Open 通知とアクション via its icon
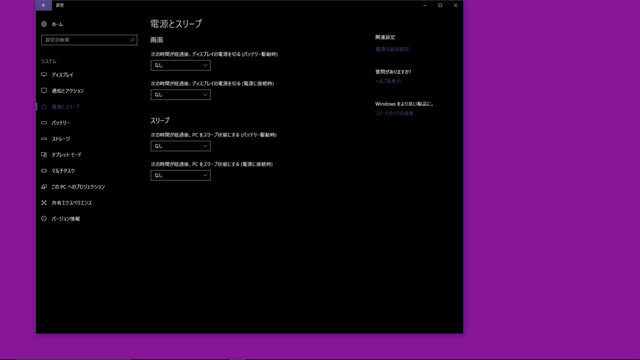Viewport: 640px width, 360px height. [44, 91]
